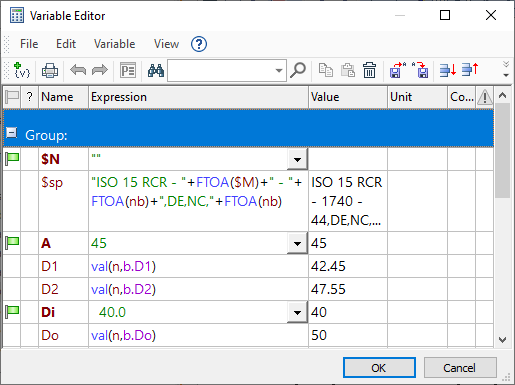The image size is (515, 385).
Task: Expand the toolbar overflow options
Action: coord(506,69)
